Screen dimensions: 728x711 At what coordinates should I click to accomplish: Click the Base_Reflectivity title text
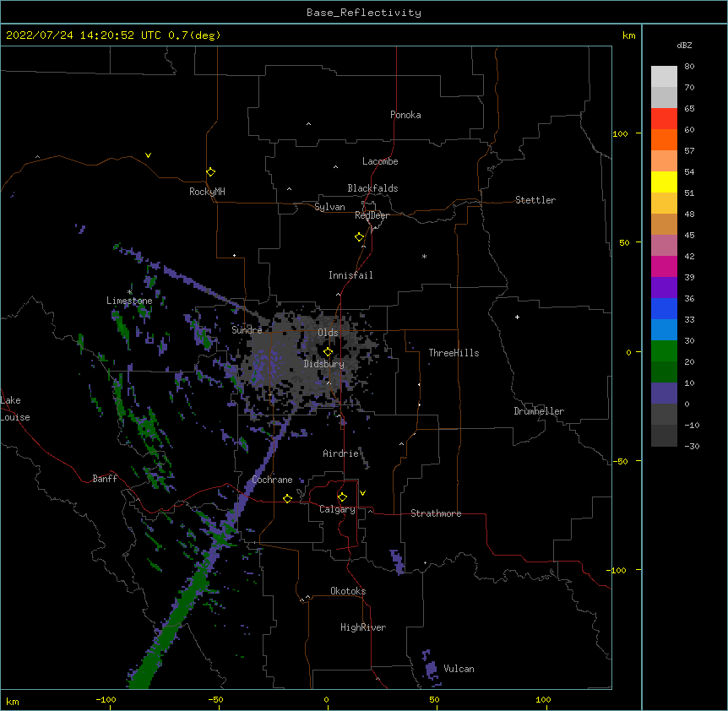point(364,13)
